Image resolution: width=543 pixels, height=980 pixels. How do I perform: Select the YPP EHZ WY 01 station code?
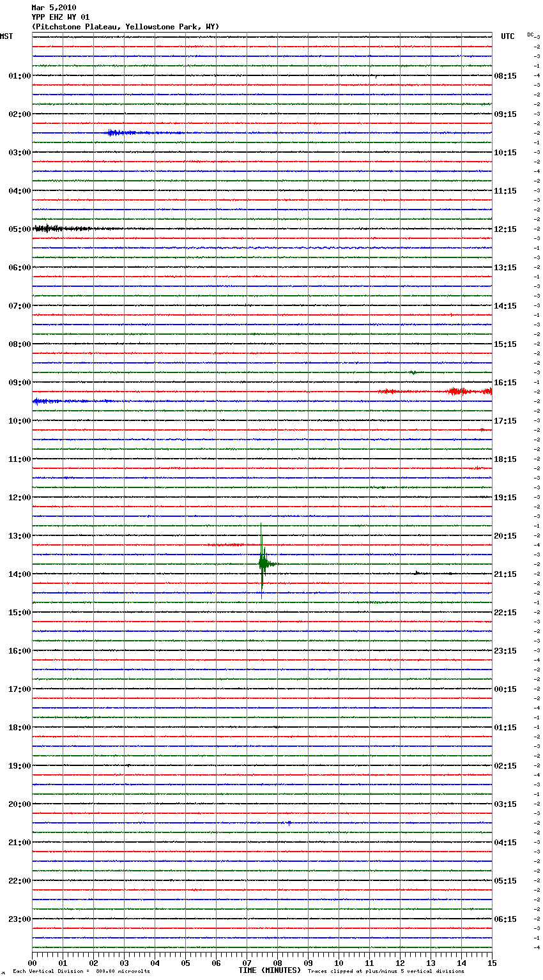[61, 17]
